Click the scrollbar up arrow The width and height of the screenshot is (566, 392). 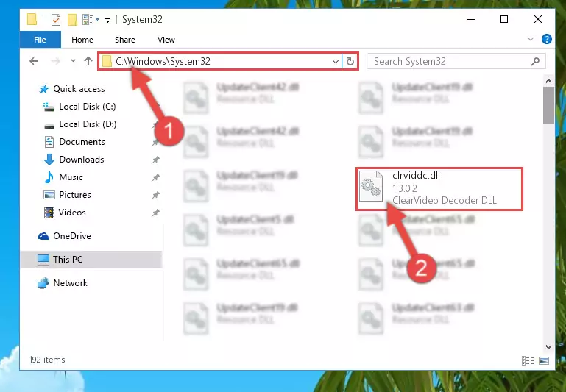[x=548, y=81]
